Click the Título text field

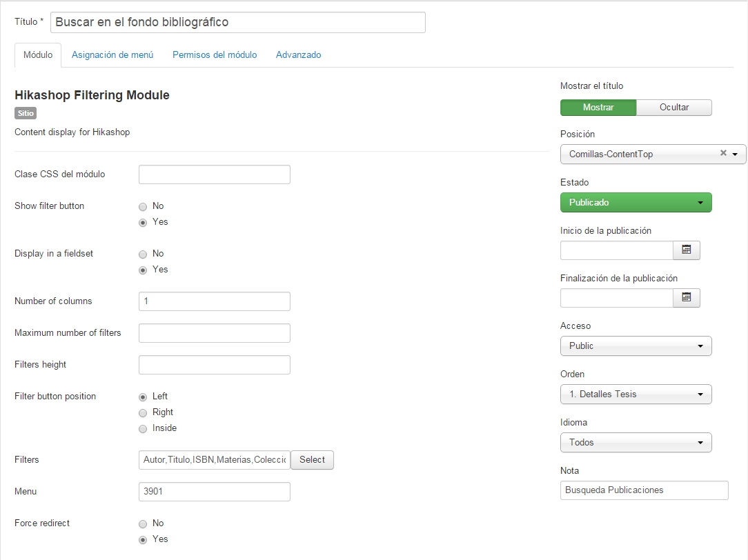click(238, 22)
